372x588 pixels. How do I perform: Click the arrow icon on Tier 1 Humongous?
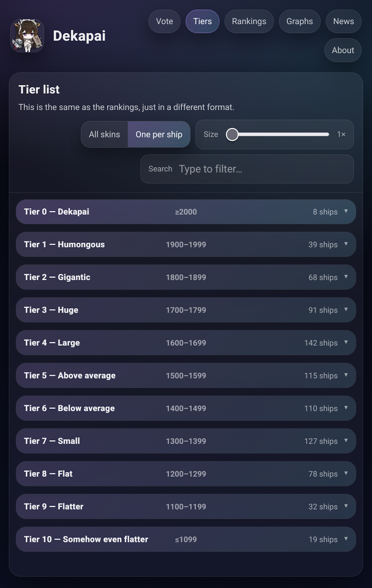[346, 244]
